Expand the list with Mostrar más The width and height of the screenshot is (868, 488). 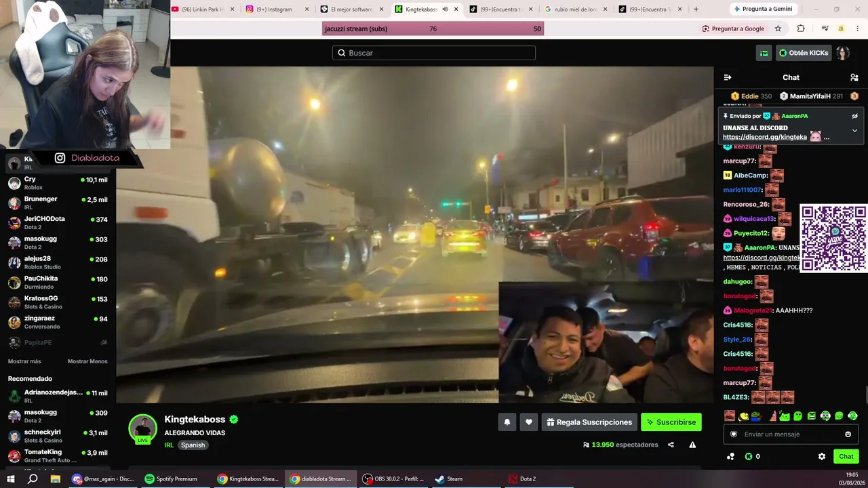pyautogui.click(x=24, y=361)
